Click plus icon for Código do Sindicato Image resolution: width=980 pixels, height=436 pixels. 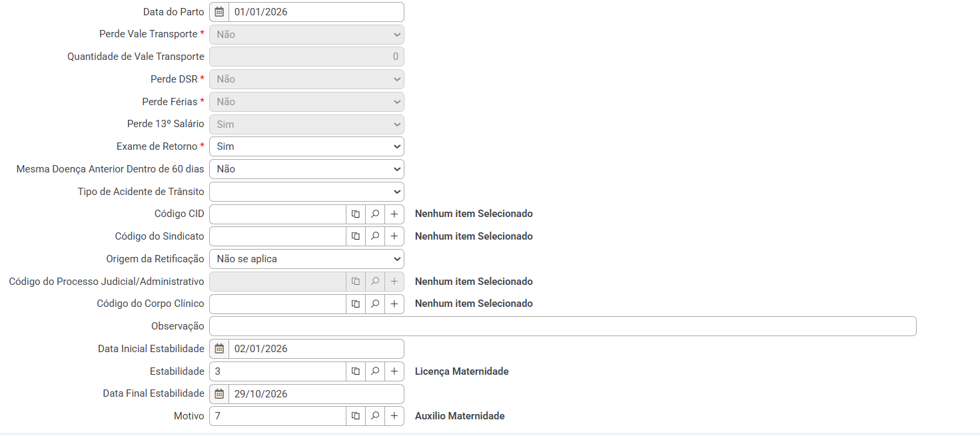coord(394,236)
